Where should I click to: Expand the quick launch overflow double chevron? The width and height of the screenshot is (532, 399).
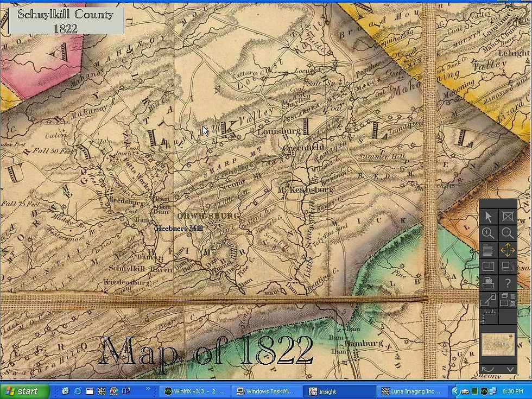[148, 389]
